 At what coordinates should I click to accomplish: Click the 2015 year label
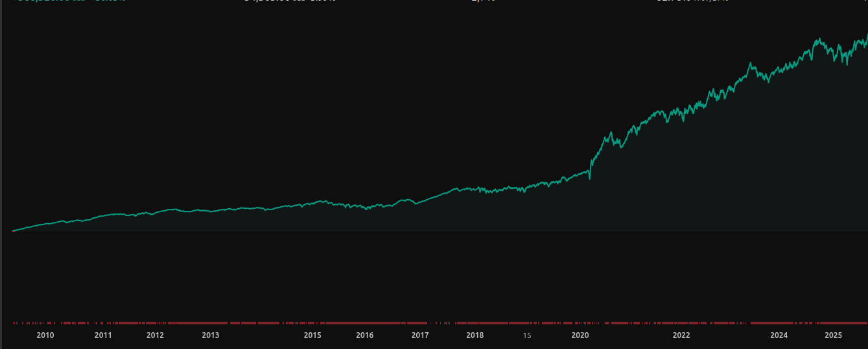tap(312, 335)
